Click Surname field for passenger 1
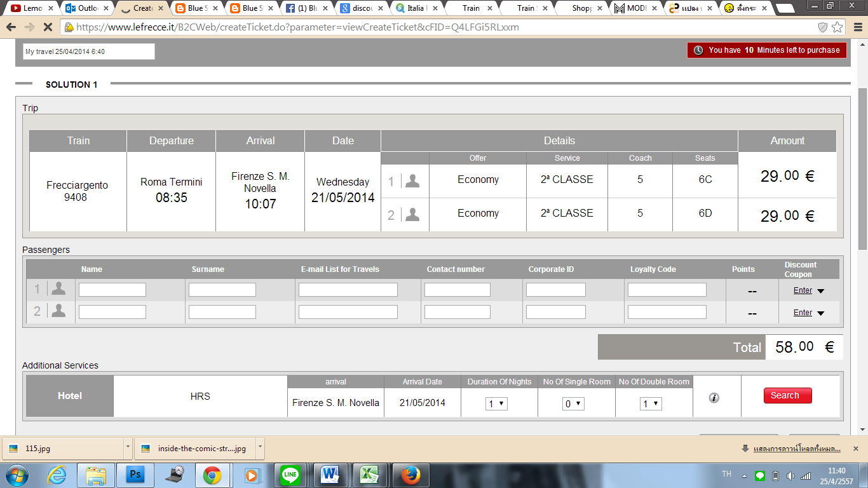This screenshot has width=868, height=488. click(222, 290)
